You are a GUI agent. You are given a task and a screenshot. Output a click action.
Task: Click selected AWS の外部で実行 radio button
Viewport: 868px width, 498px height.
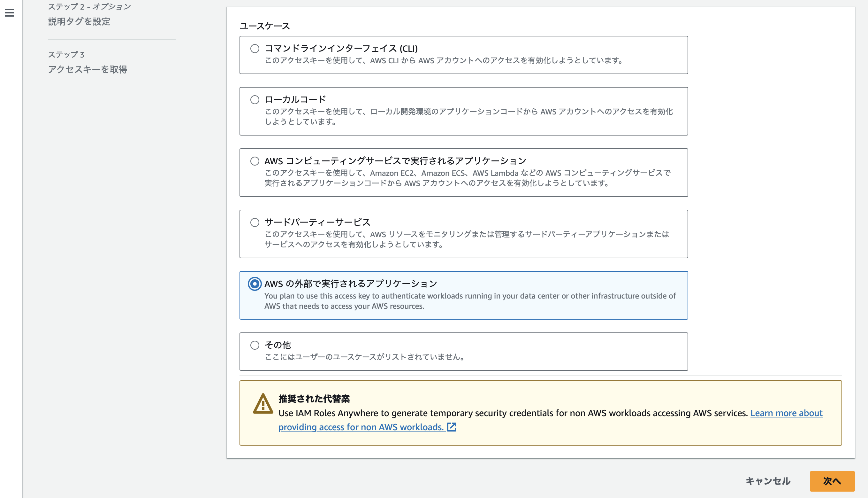[255, 284]
